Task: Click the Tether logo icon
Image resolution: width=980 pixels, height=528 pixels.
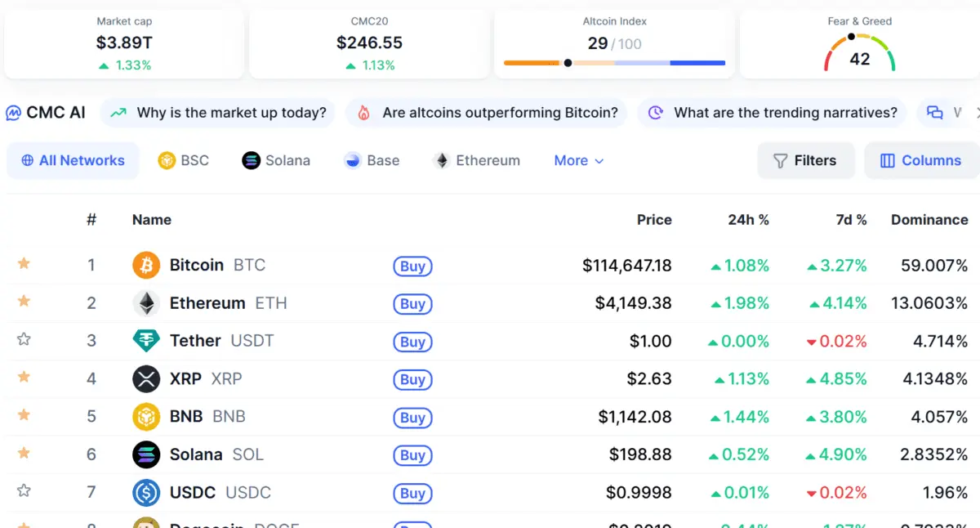Action: click(146, 341)
